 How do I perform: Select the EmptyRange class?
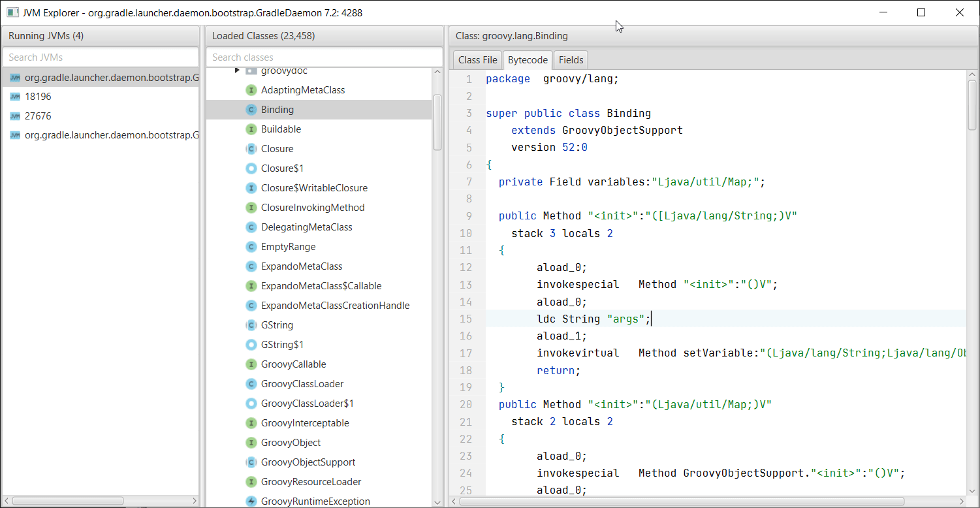point(319,247)
